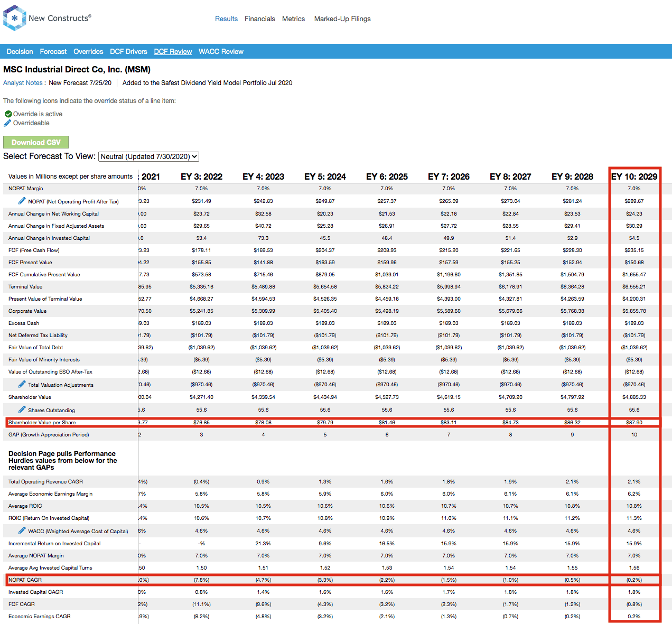Viewport: 672px width, 624px height.
Task: Click the Incremental Return on Invested Capital label
Action: pyautogui.click(x=54, y=544)
